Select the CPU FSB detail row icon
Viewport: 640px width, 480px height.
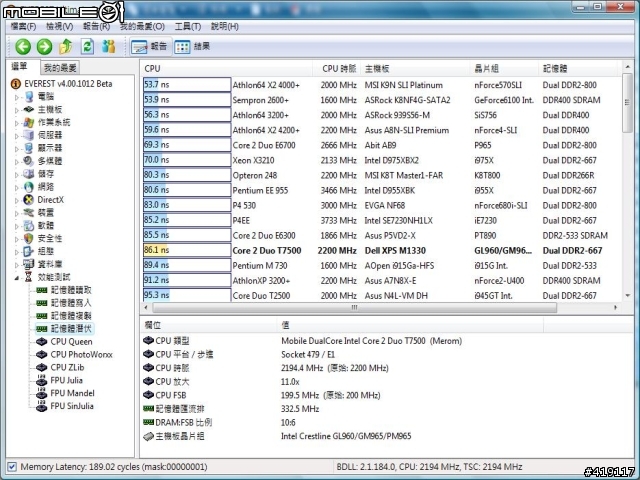click(149, 395)
